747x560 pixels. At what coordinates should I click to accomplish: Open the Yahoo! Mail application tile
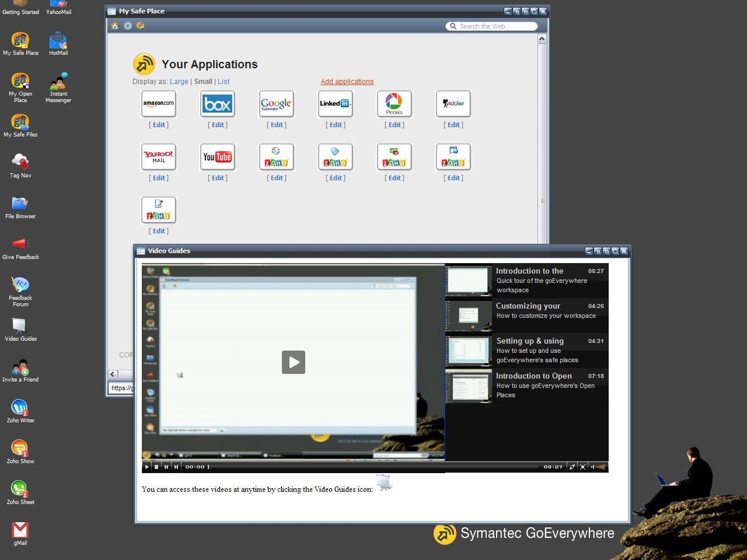click(x=159, y=157)
